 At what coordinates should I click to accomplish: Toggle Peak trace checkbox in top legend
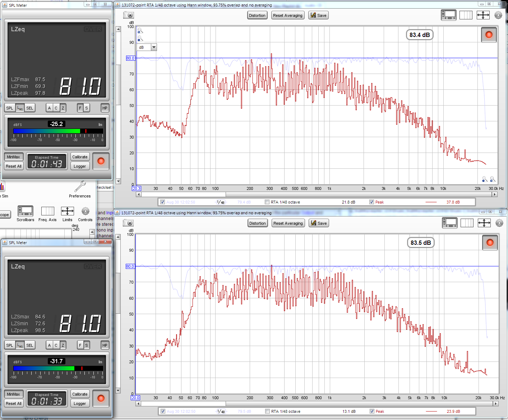pos(371,202)
